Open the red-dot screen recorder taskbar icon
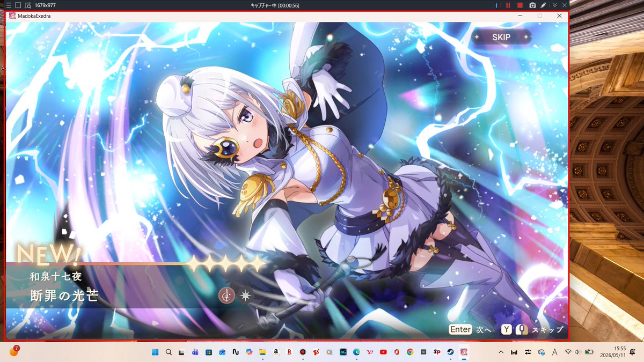This screenshot has height=362, width=644. pyautogui.click(x=303, y=352)
